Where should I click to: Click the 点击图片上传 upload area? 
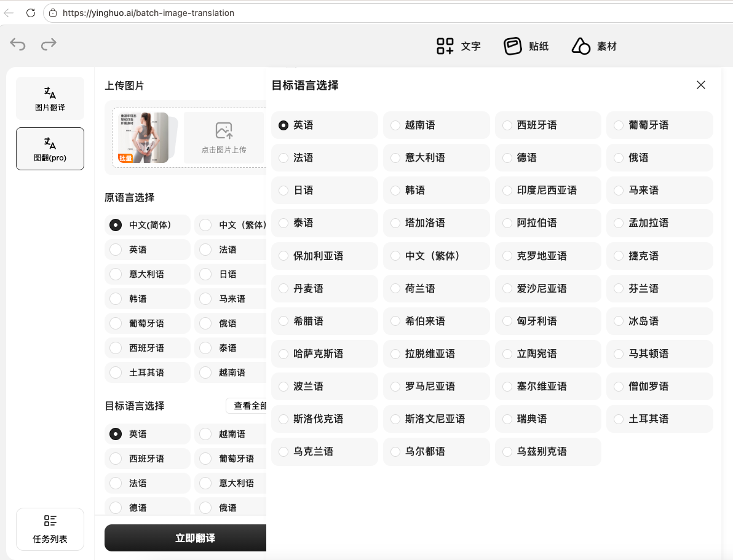click(x=224, y=138)
